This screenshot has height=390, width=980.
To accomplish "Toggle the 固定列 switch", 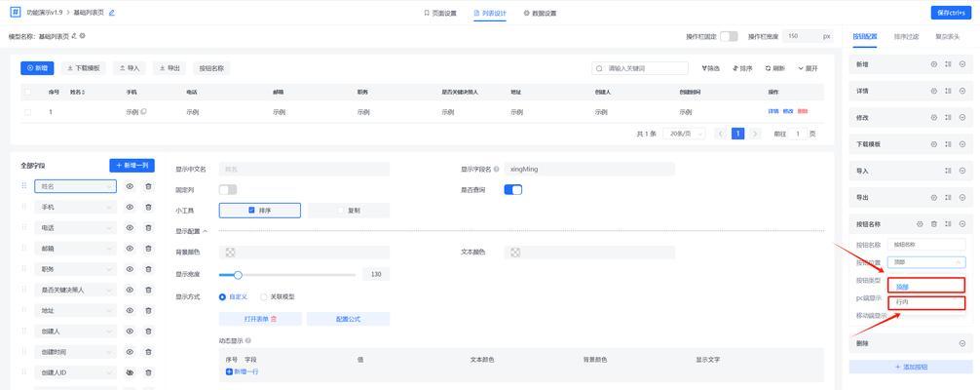I will (x=228, y=190).
